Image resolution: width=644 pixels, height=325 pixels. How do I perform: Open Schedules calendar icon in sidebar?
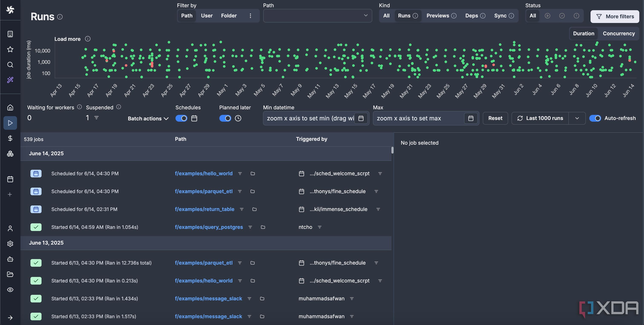pyautogui.click(x=10, y=179)
